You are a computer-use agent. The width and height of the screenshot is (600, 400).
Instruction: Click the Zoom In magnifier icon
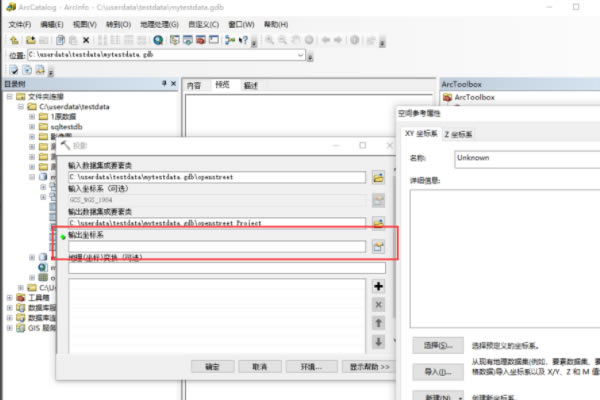point(269,40)
